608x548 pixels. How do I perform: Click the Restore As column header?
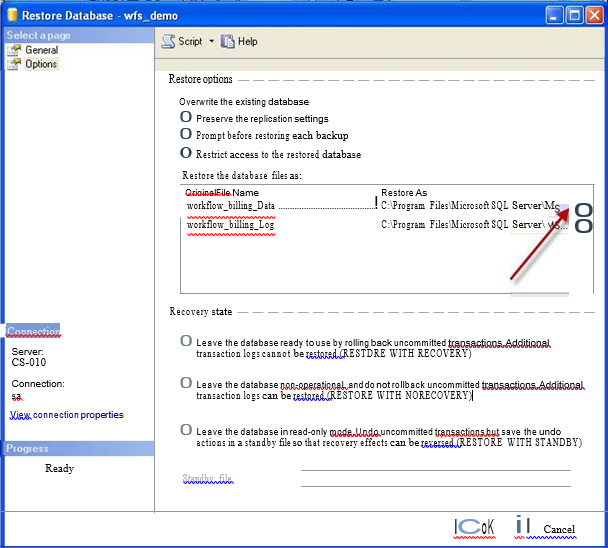click(404, 192)
